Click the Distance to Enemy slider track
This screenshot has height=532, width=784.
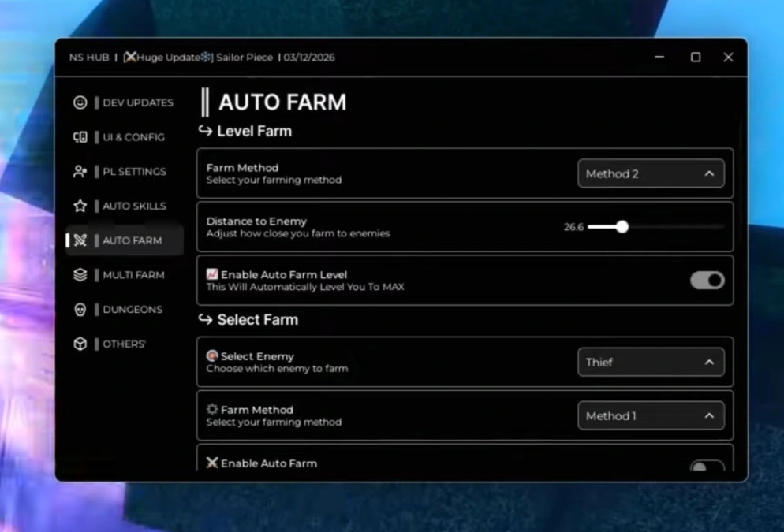pyautogui.click(x=656, y=227)
